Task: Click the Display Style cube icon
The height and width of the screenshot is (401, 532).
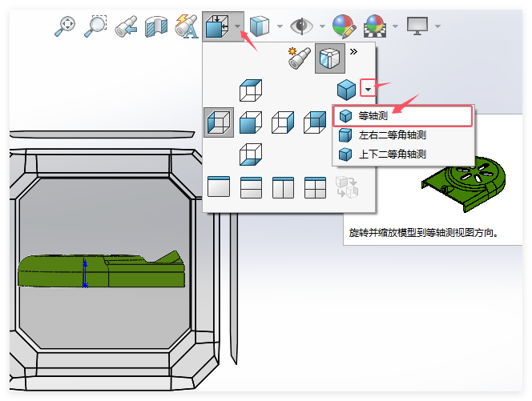Action: [x=260, y=26]
